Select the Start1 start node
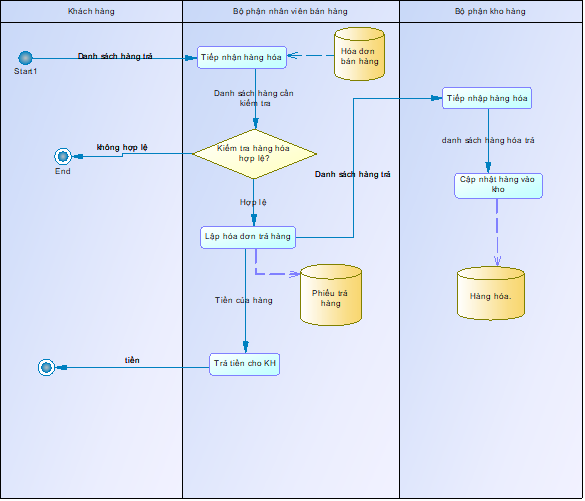 [25, 58]
